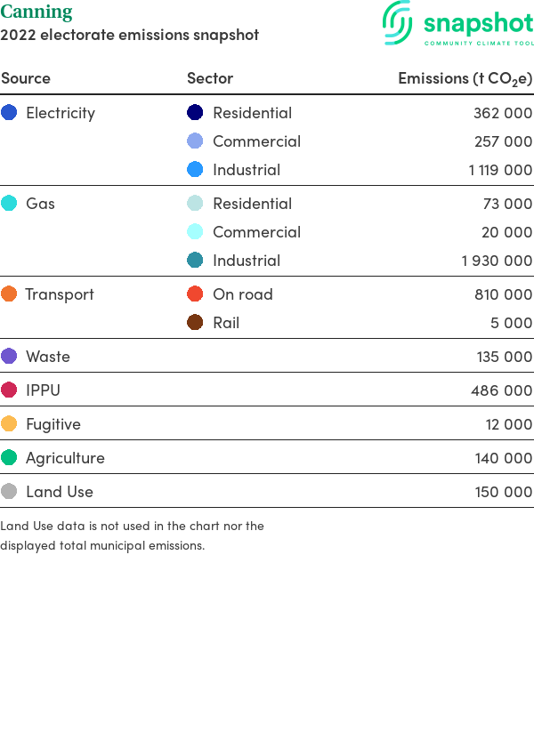Click the Agriculture green dot
The height and width of the screenshot is (756, 534).
(9, 457)
